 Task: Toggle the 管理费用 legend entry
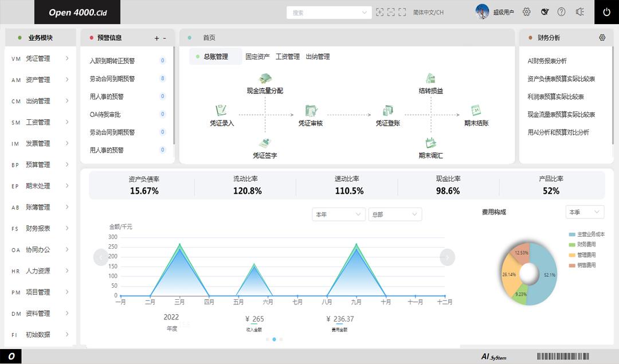click(582, 255)
